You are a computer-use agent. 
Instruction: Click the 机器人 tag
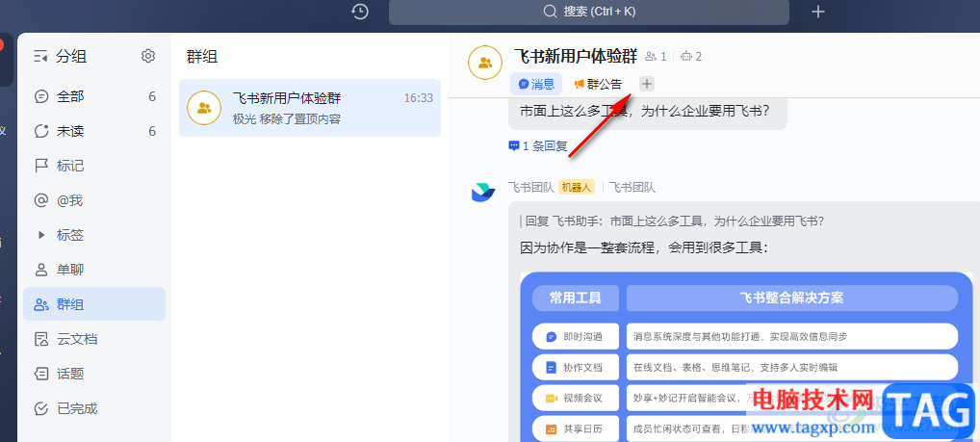click(577, 188)
